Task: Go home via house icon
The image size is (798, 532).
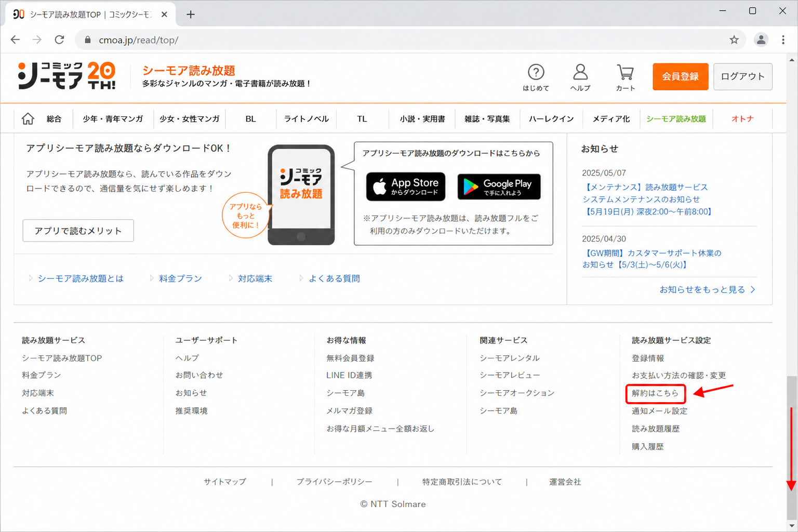Action: click(28, 118)
